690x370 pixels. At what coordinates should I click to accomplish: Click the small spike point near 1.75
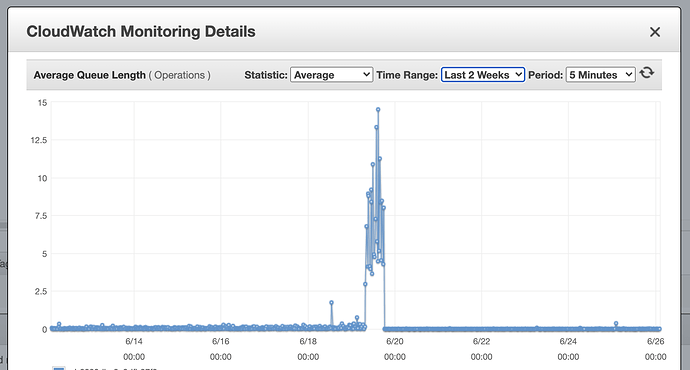[331, 303]
